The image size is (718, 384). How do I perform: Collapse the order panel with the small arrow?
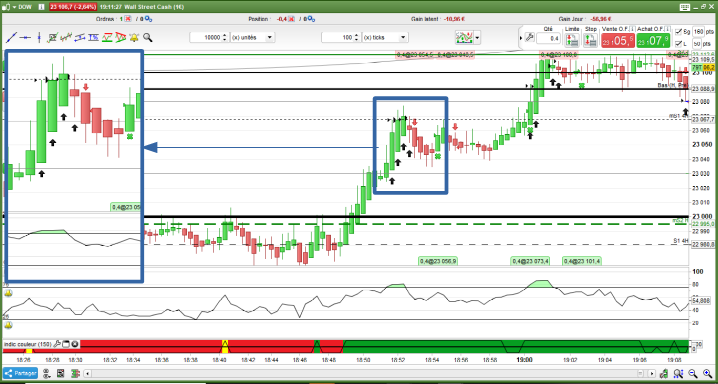click(521, 38)
